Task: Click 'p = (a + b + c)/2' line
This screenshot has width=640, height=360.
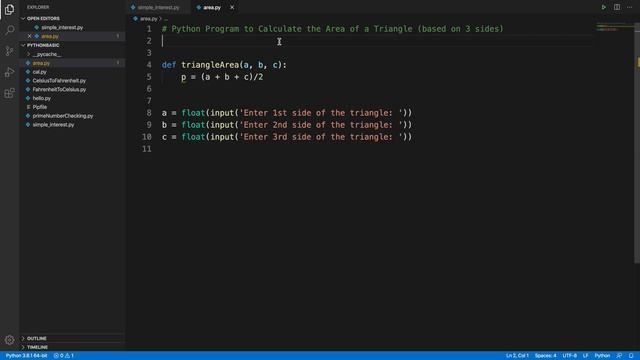Action: [x=222, y=77]
